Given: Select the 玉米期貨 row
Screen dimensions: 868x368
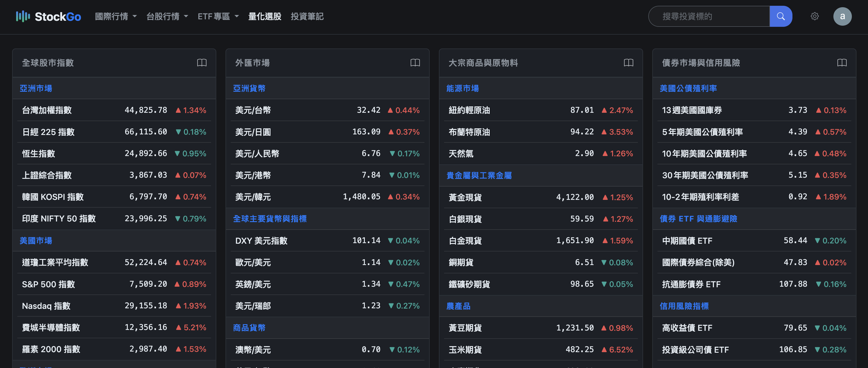Looking at the screenshot, I should click(x=541, y=350).
